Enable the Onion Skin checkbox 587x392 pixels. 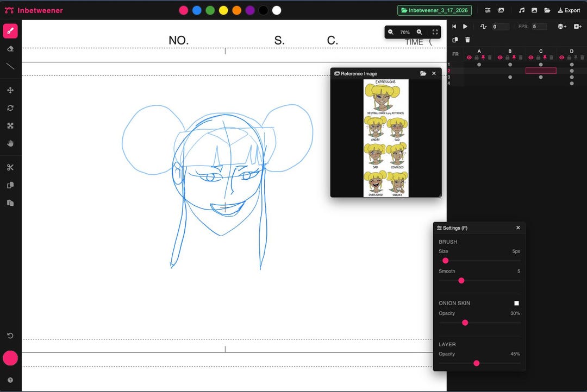click(517, 304)
